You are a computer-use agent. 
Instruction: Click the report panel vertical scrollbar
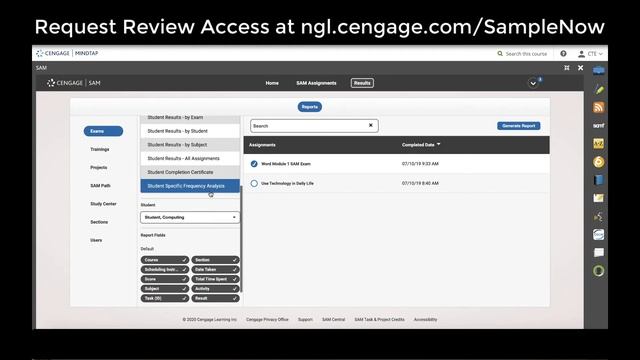tap(241, 239)
